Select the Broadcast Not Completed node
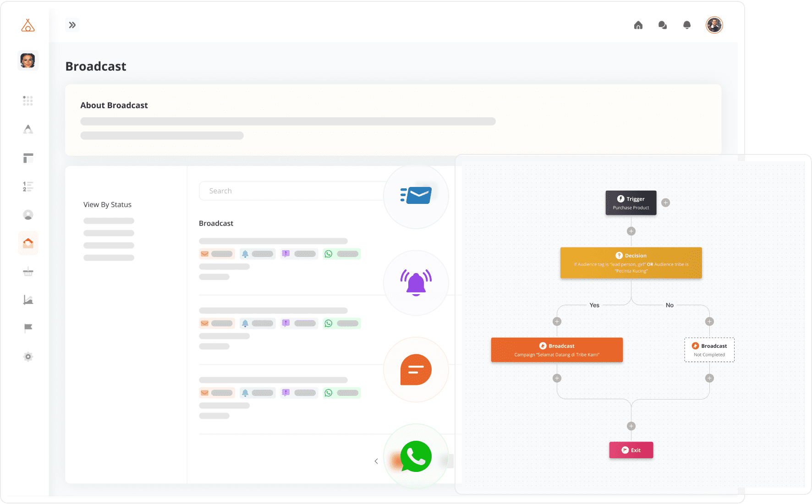The width and height of the screenshot is (812, 504). click(709, 350)
